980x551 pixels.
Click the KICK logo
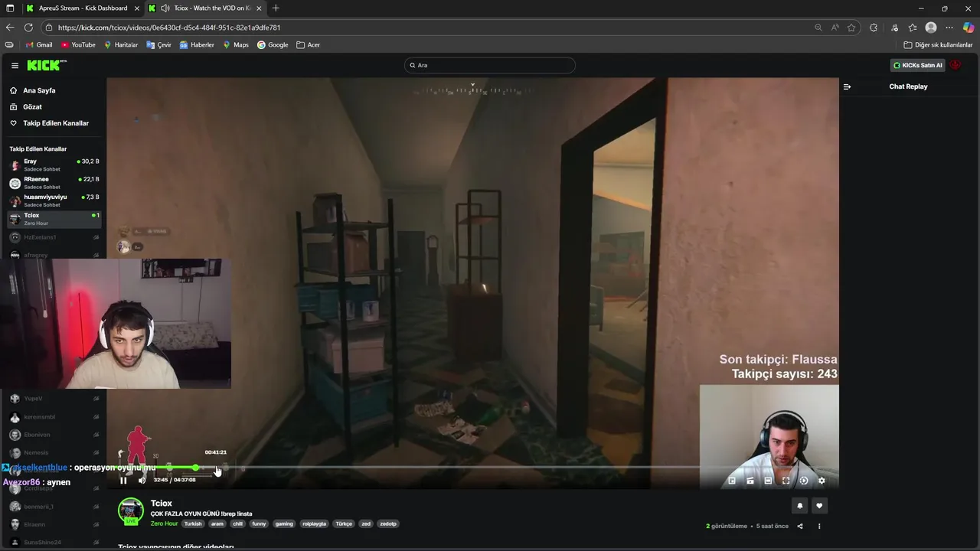[46, 66]
